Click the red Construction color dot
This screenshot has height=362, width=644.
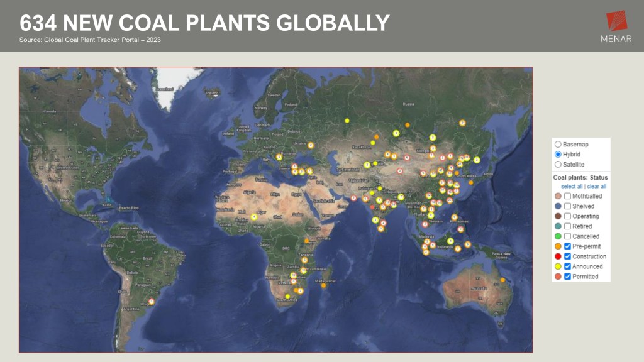(x=557, y=256)
